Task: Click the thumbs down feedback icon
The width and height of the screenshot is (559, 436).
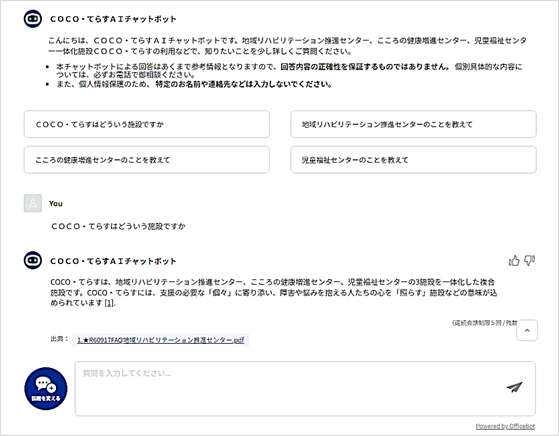Action: tap(529, 261)
